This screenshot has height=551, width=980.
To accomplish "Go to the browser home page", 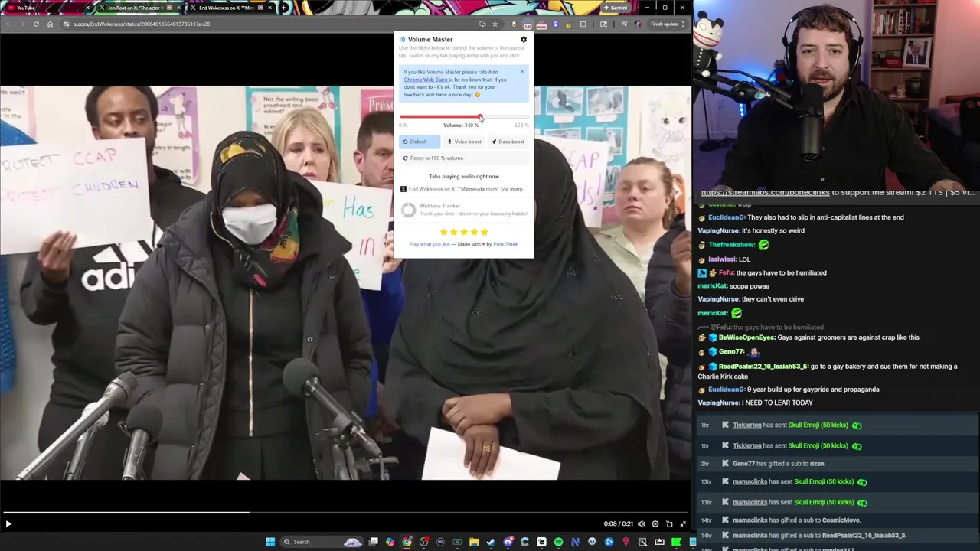I will click(x=51, y=24).
